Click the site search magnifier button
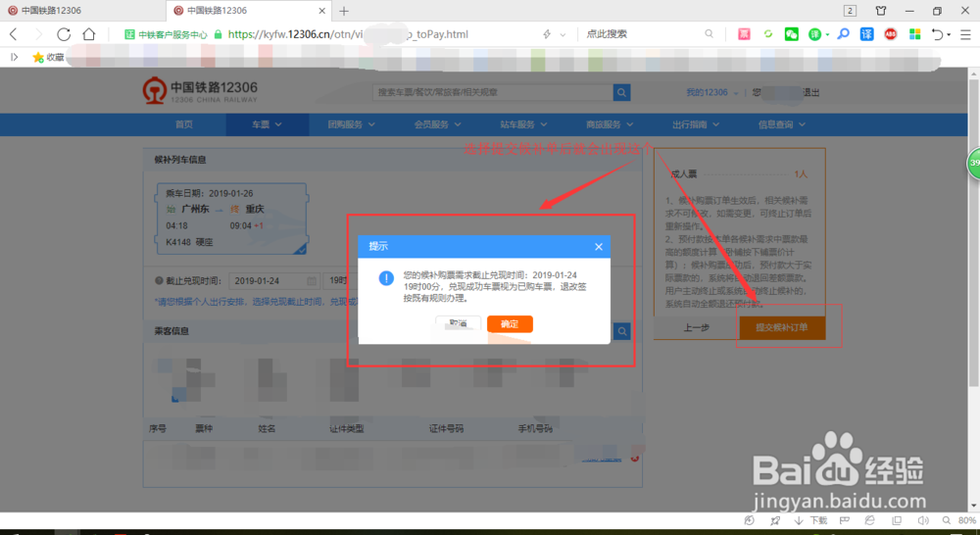980x535 pixels. [621, 92]
